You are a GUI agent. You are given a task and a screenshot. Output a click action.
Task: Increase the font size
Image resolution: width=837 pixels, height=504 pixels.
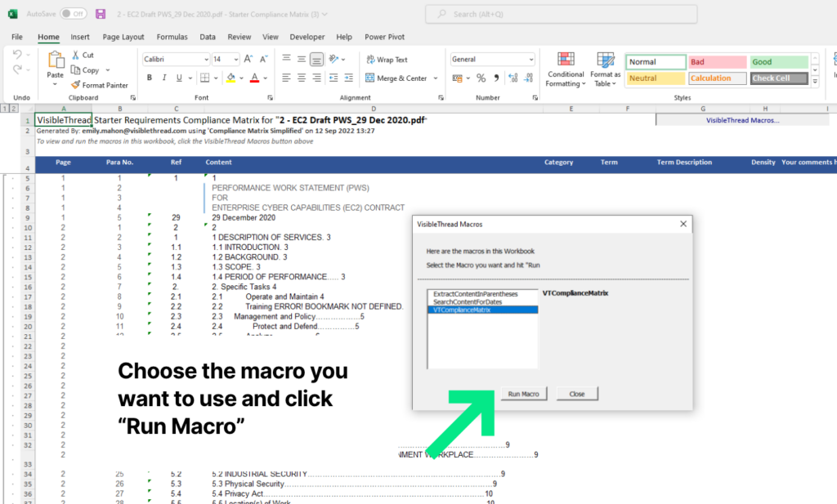tap(248, 59)
